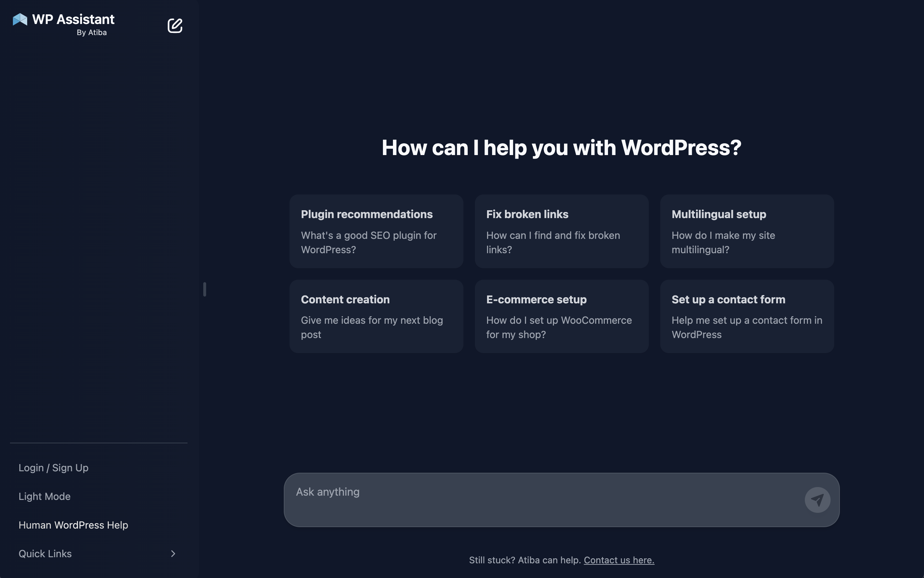The height and width of the screenshot is (578, 924).
Task: Select the Content creation card
Action: click(376, 316)
